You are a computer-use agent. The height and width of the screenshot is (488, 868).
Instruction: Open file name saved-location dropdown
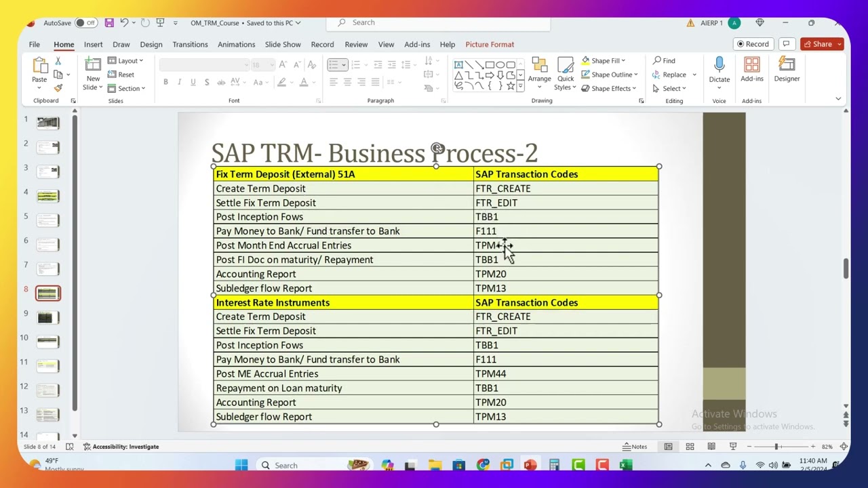298,22
